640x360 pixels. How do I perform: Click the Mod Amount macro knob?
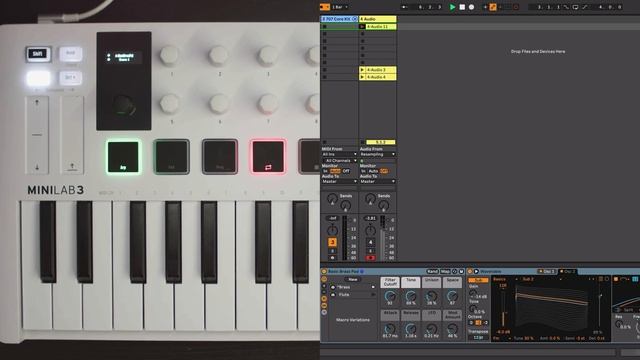[x=452, y=329]
